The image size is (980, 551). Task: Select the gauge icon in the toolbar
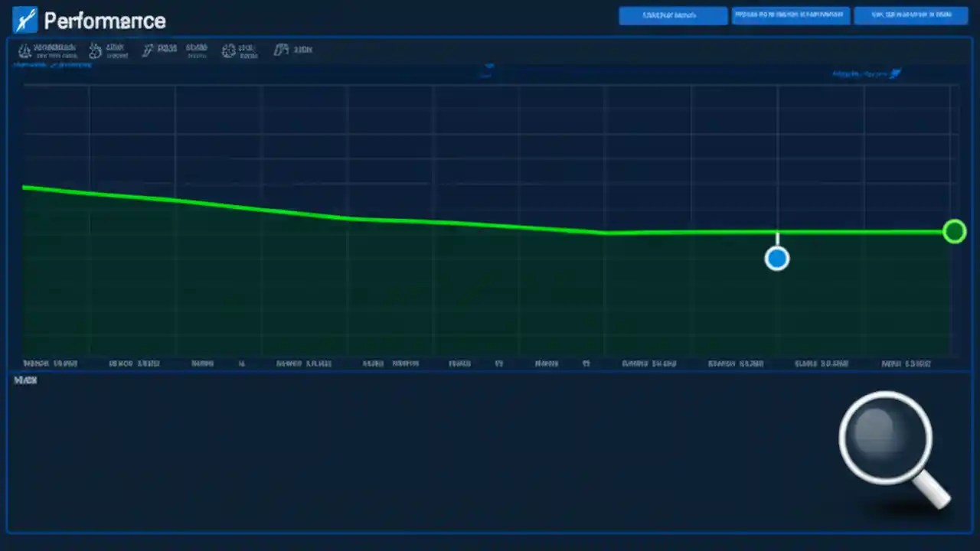pyautogui.click(x=24, y=49)
